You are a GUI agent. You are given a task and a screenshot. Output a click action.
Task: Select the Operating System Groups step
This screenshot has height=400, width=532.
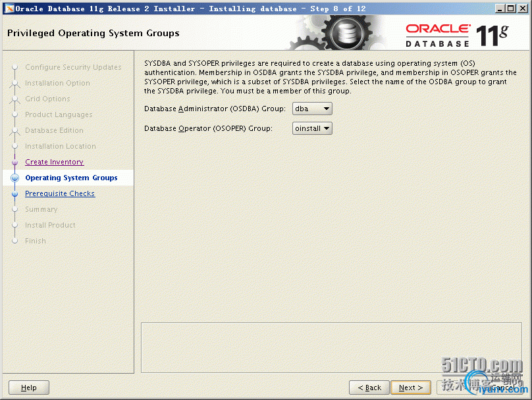71,178
